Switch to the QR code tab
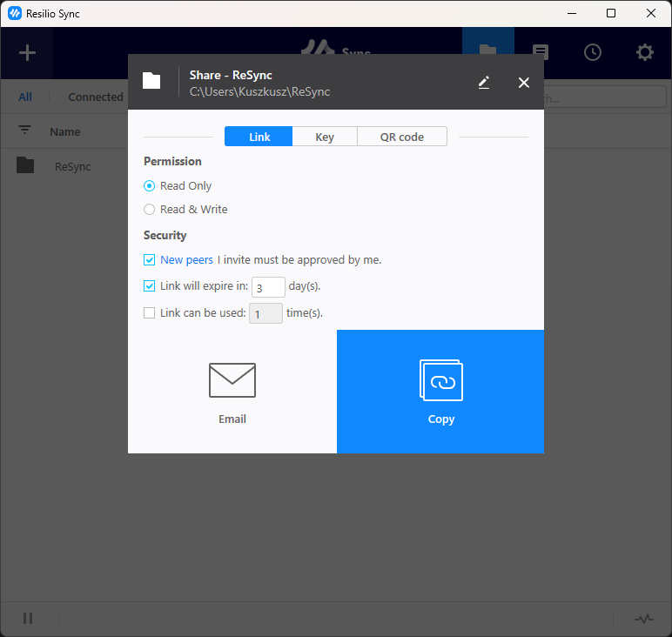This screenshot has height=637, width=672. 402,137
